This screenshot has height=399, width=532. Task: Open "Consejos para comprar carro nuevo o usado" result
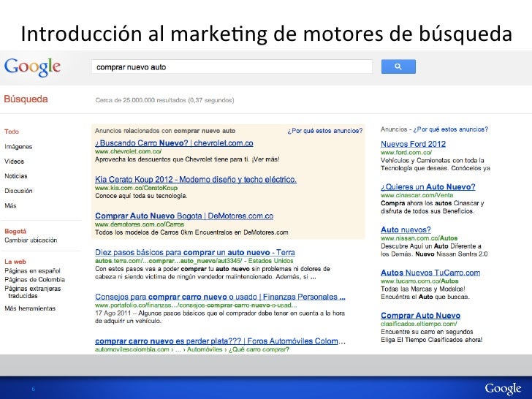(x=220, y=297)
